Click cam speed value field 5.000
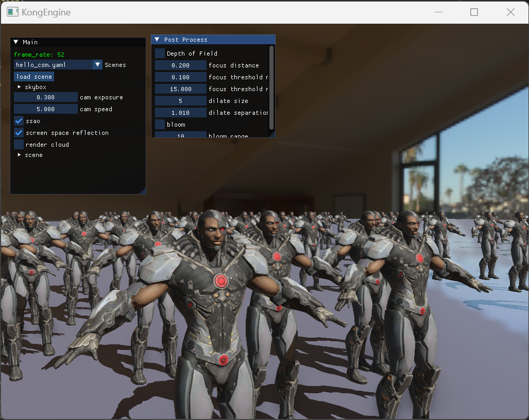This screenshot has height=420, width=529. [45, 109]
